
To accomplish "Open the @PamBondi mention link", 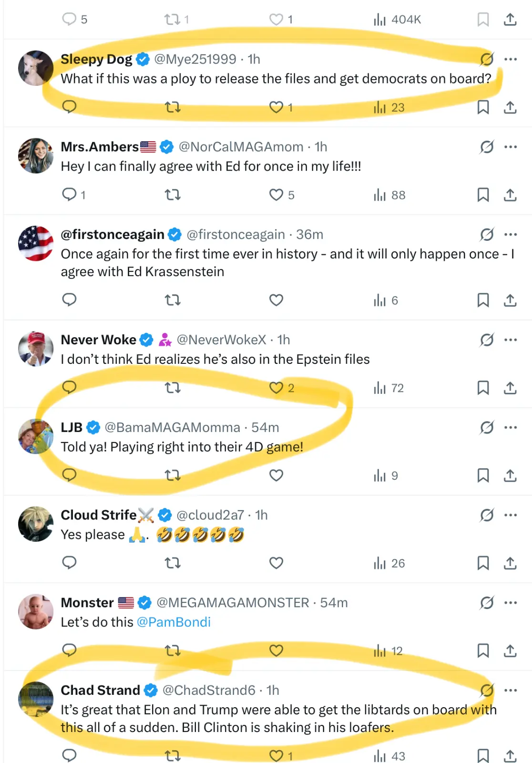I will click(174, 622).
